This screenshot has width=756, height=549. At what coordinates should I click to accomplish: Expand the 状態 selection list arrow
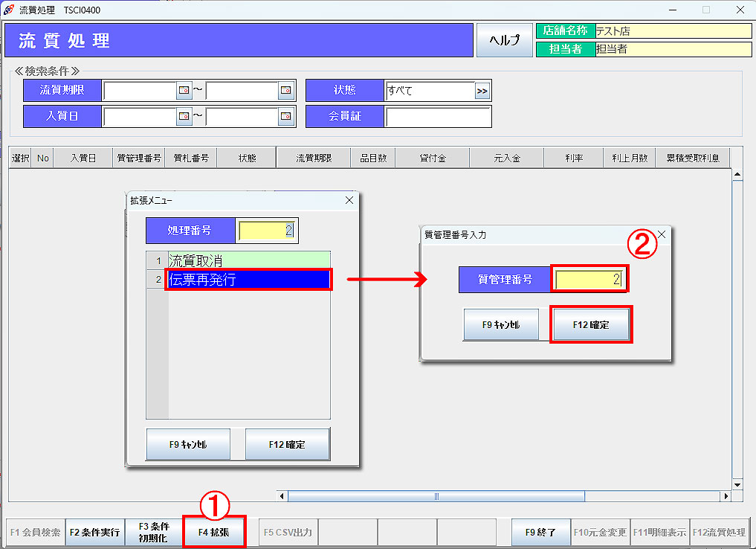pos(482,91)
